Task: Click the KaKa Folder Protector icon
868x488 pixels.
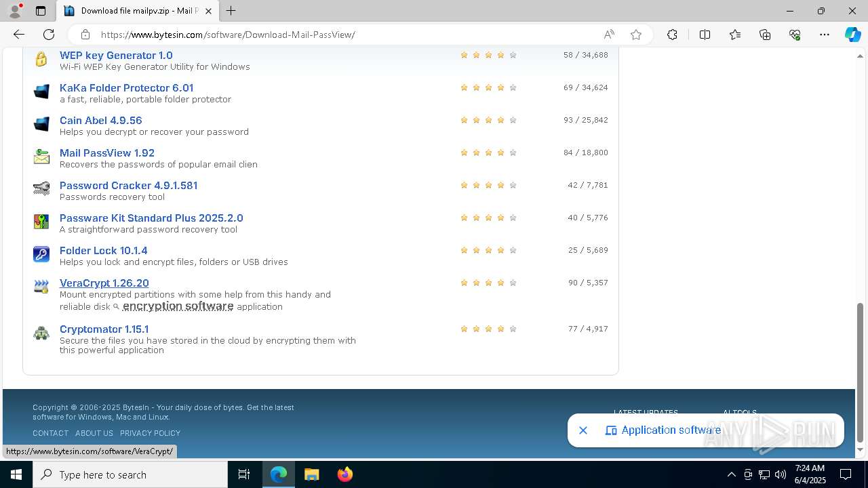Action: tap(41, 91)
